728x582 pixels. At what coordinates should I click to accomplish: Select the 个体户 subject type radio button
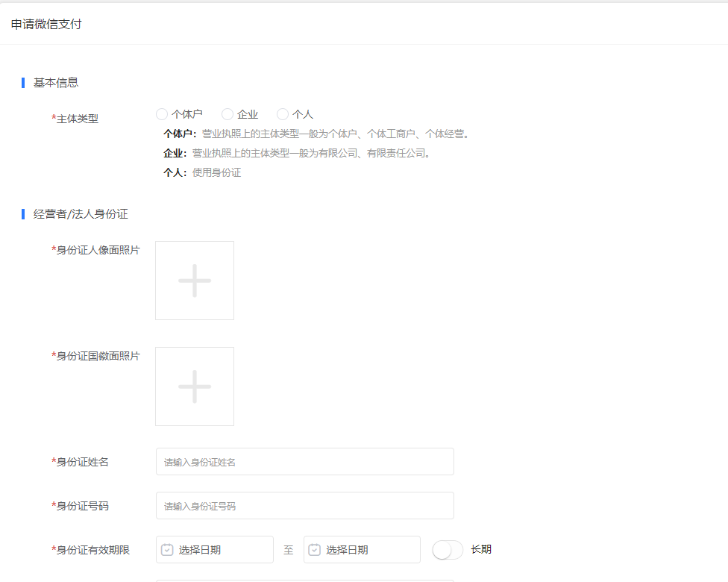(x=162, y=114)
